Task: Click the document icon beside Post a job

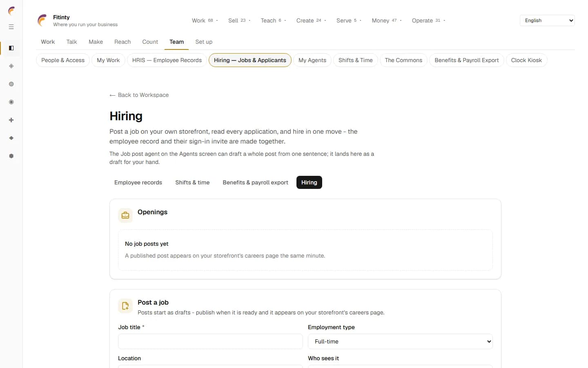Action: pyautogui.click(x=125, y=305)
